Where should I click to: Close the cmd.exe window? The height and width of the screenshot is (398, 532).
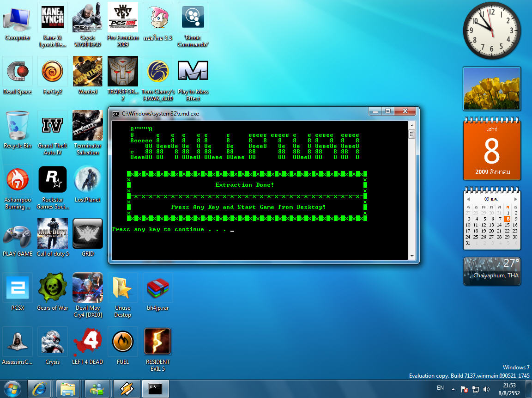tap(405, 111)
